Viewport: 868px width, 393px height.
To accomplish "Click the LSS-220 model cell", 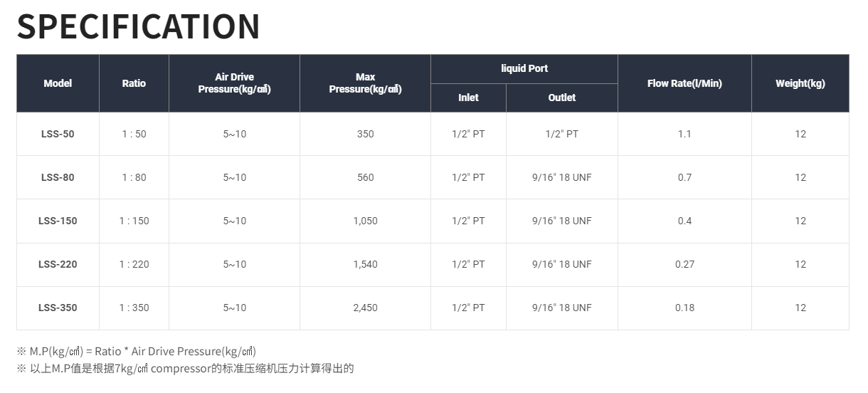I will [x=58, y=264].
